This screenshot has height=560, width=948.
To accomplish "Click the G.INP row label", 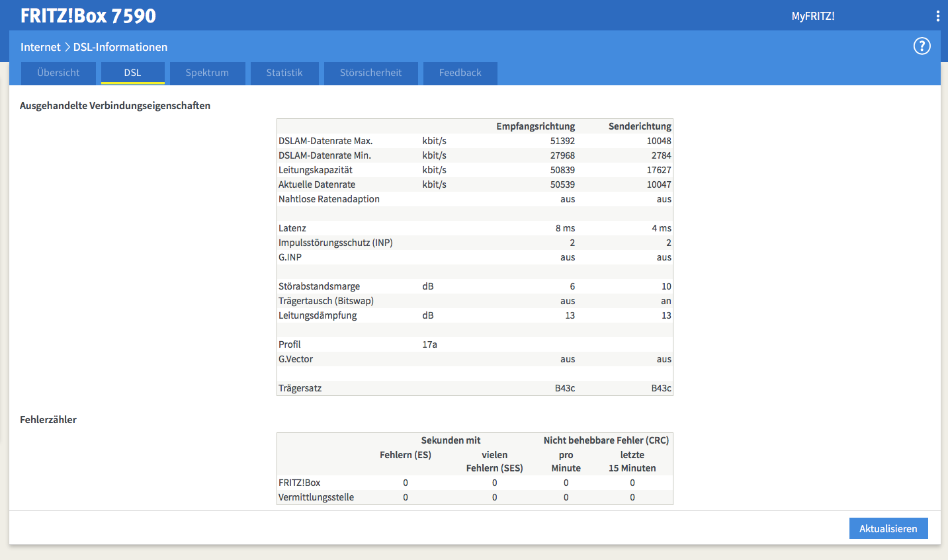I will [x=290, y=257].
